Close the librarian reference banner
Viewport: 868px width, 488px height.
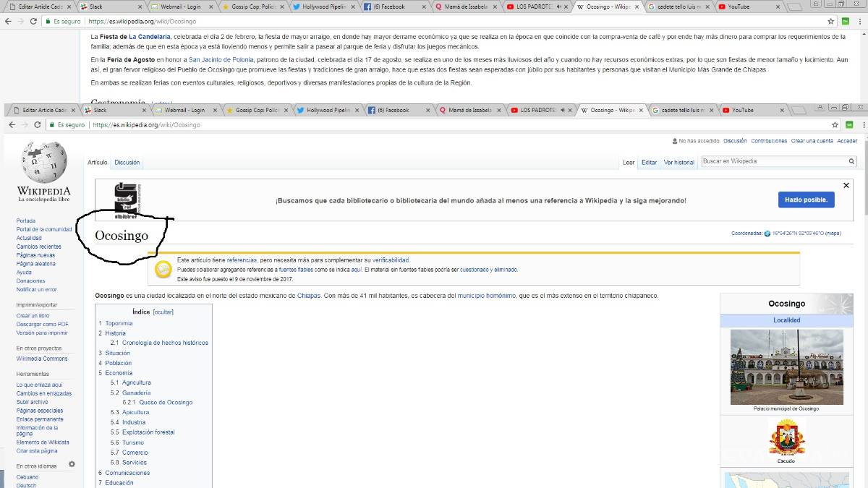coord(846,186)
